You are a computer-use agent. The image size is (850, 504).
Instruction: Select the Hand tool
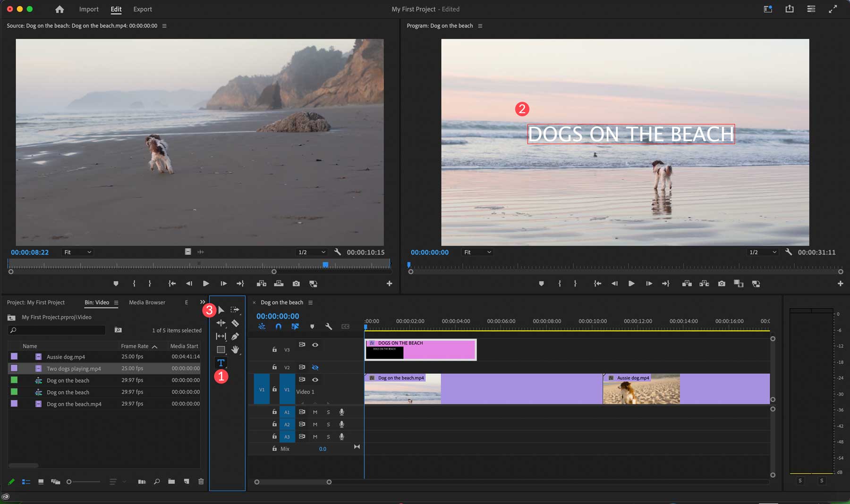(x=236, y=350)
